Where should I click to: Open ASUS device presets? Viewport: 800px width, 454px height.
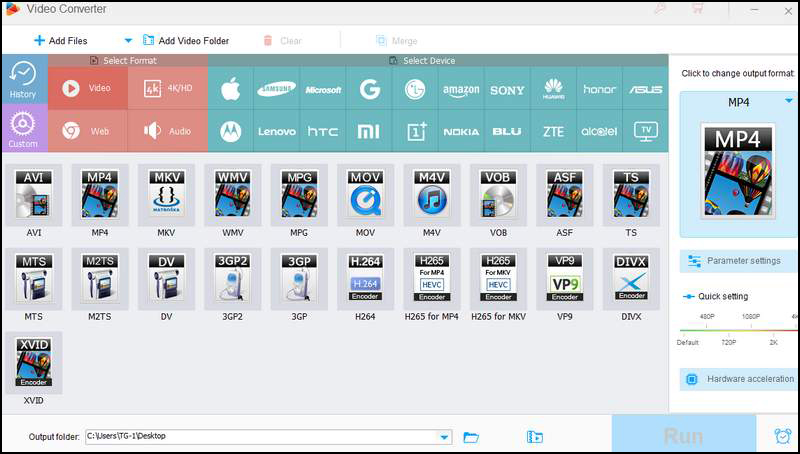[x=645, y=89]
